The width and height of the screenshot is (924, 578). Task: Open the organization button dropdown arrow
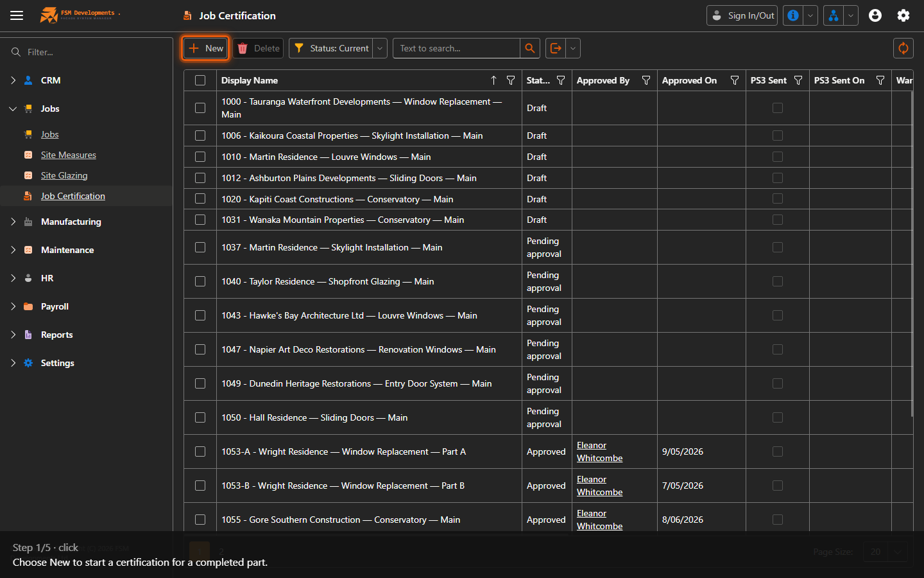click(x=851, y=15)
